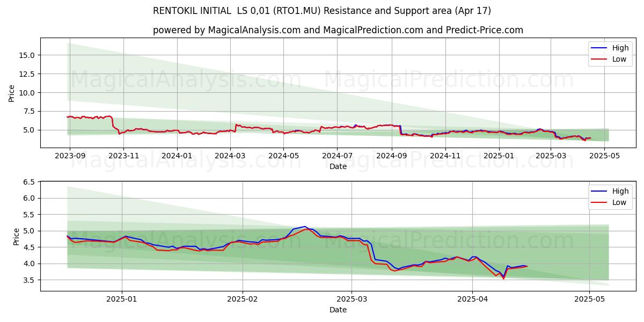Click the chart title "RENTOKIL INITIAL LS 0,01 (RTO1.MU) Resistance and Support area (Apr 17)"

[322, 11]
